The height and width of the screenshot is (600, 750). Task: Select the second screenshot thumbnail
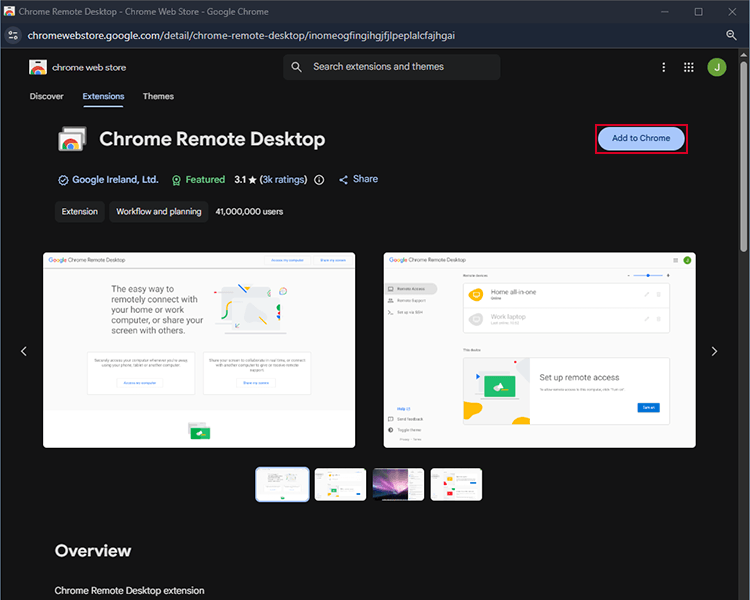click(340, 485)
